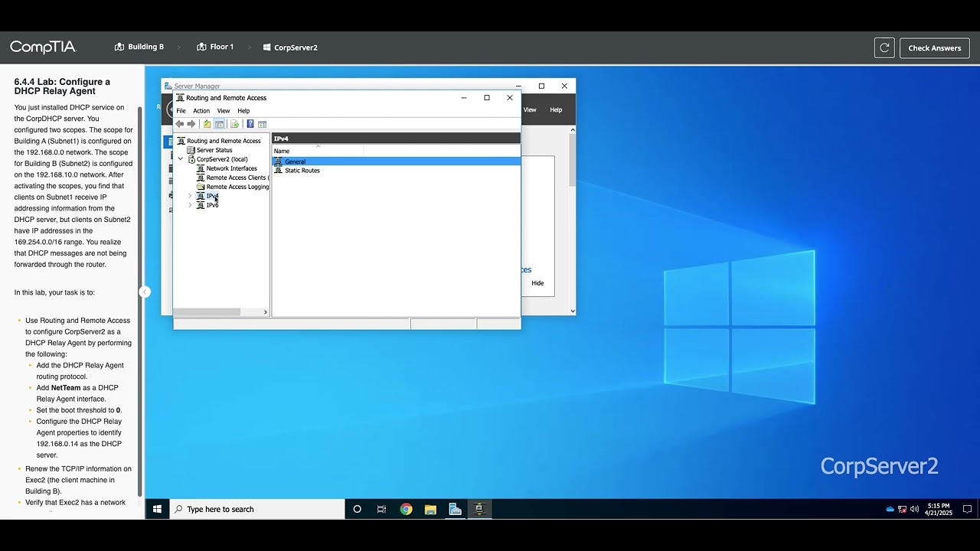The width and height of the screenshot is (980, 551).
Task: Click tree pane scroll right arrow
Action: point(266,311)
